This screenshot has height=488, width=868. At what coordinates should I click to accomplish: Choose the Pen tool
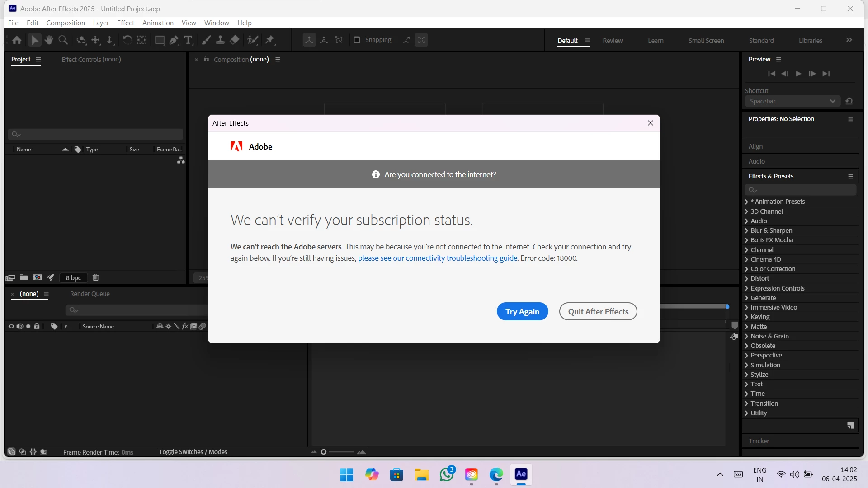pyautogui.click(x=174, y=40)
